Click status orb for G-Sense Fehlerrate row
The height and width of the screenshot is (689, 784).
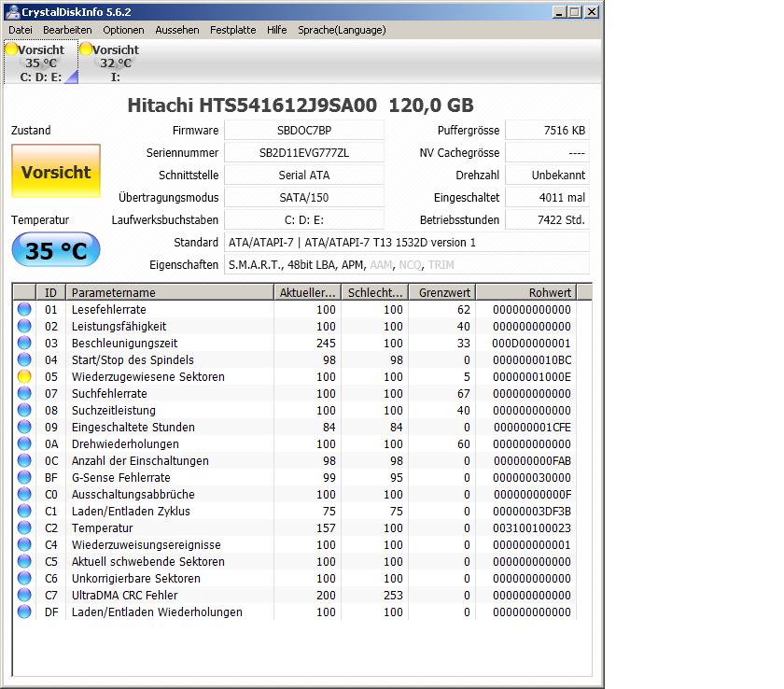click(x=24, y=477)
